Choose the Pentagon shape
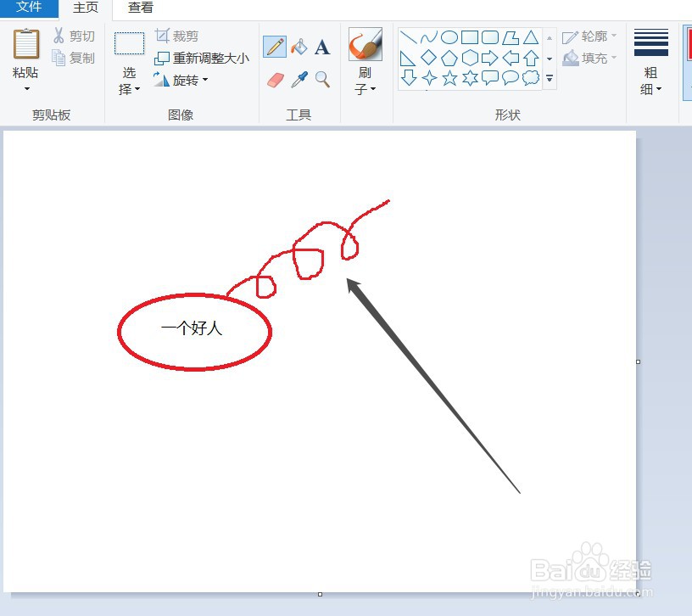The height and width of the screenshot is (616, 692). tap(449, 58)
